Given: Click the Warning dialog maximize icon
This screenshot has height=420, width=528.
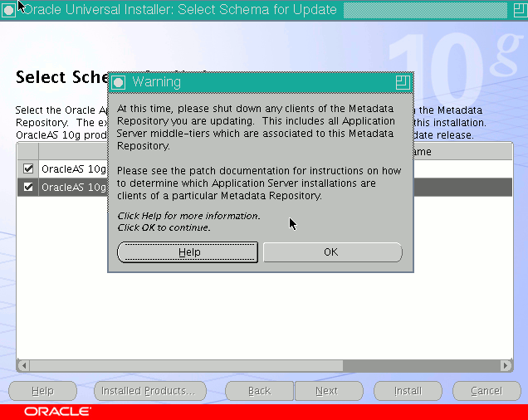Looking at the screenshot, I should [x=403, y=82].
